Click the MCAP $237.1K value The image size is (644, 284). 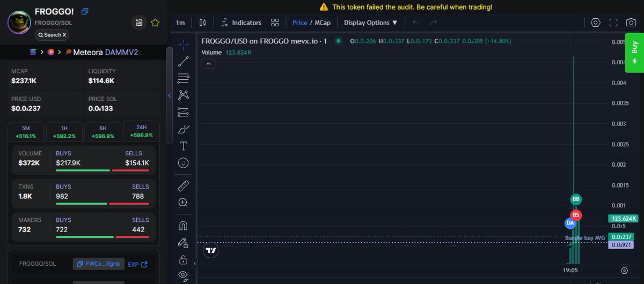tap(24, 81)
